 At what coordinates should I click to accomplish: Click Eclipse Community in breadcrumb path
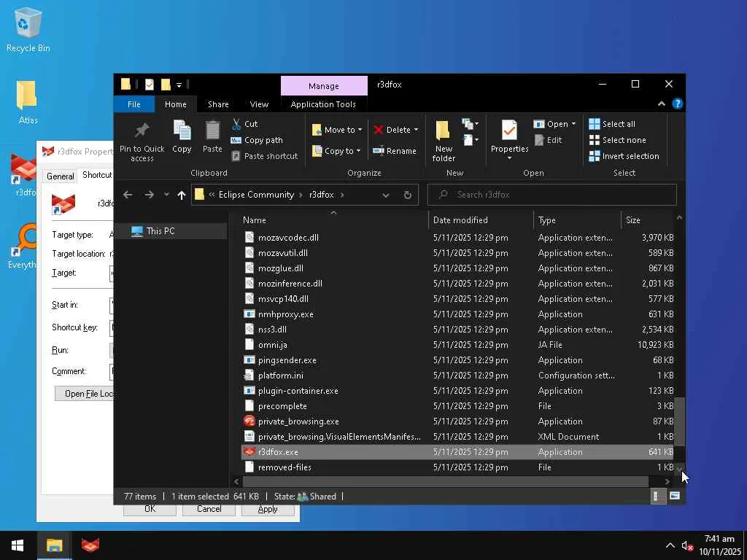coord(256,195)
